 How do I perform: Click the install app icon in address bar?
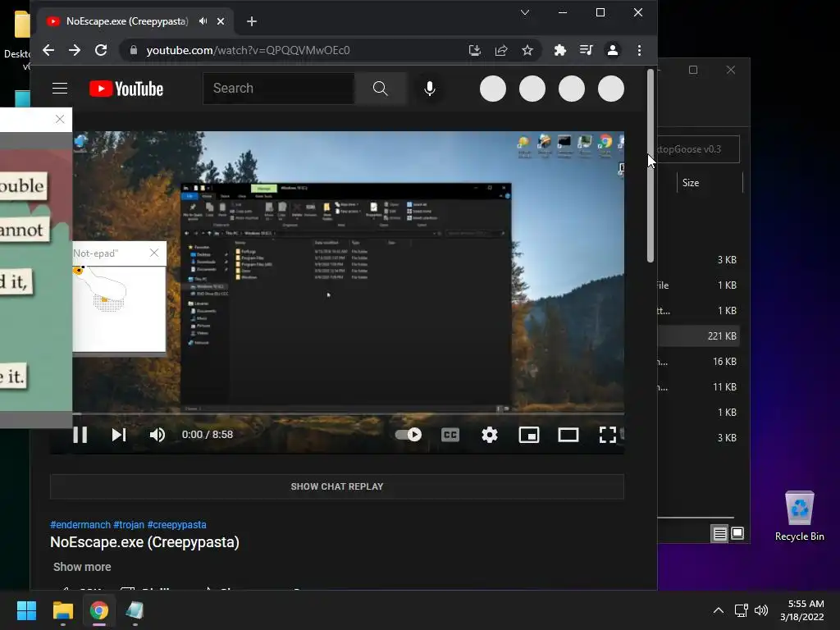point(475,50)
